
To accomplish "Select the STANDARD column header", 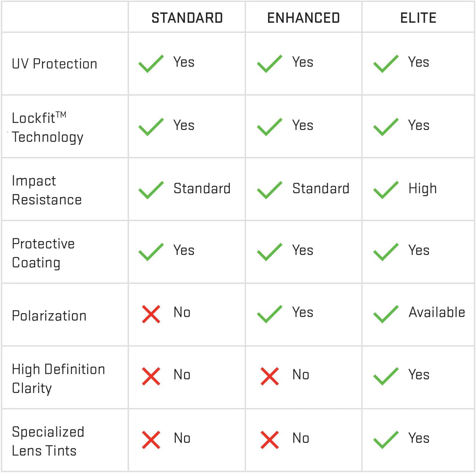I will (187, 18).
